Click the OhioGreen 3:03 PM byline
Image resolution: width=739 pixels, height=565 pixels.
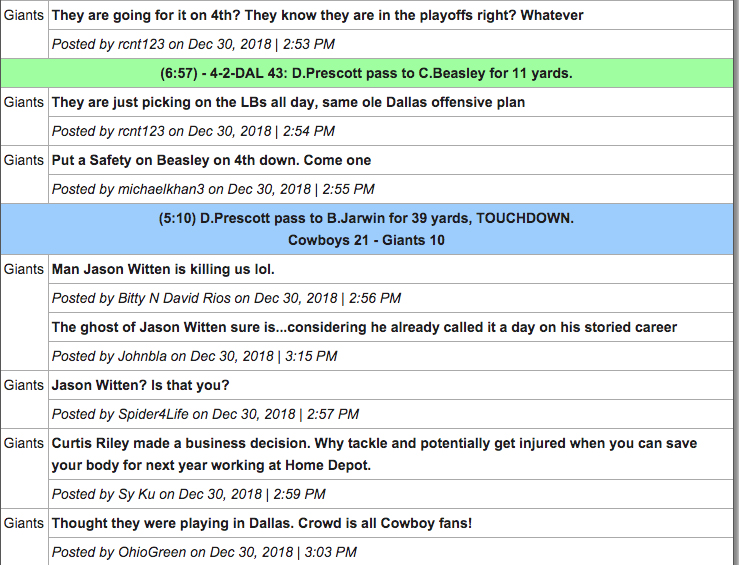[x=204, y=552]
